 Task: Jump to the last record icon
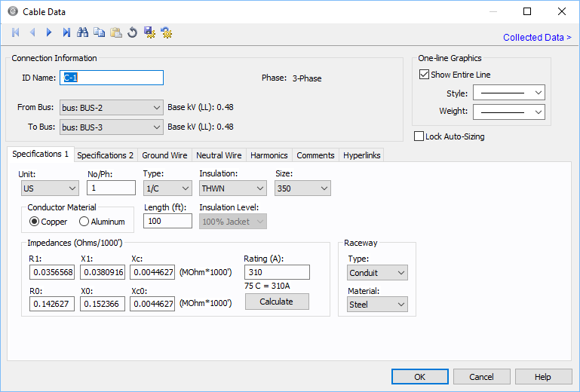pyautogui.click(x=66, y=32)
